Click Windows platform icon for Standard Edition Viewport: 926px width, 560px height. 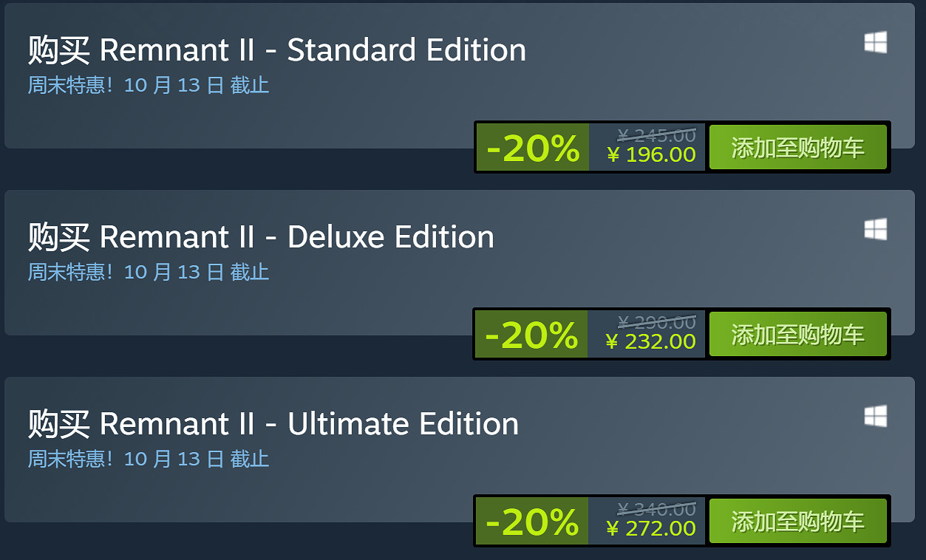click(x=876, y=43)
